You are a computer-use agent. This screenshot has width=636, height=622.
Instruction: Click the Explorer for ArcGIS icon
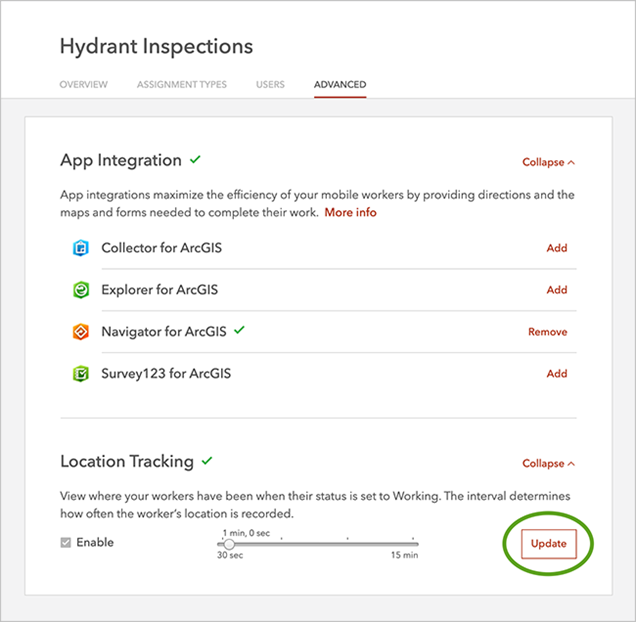click(81, 290)
